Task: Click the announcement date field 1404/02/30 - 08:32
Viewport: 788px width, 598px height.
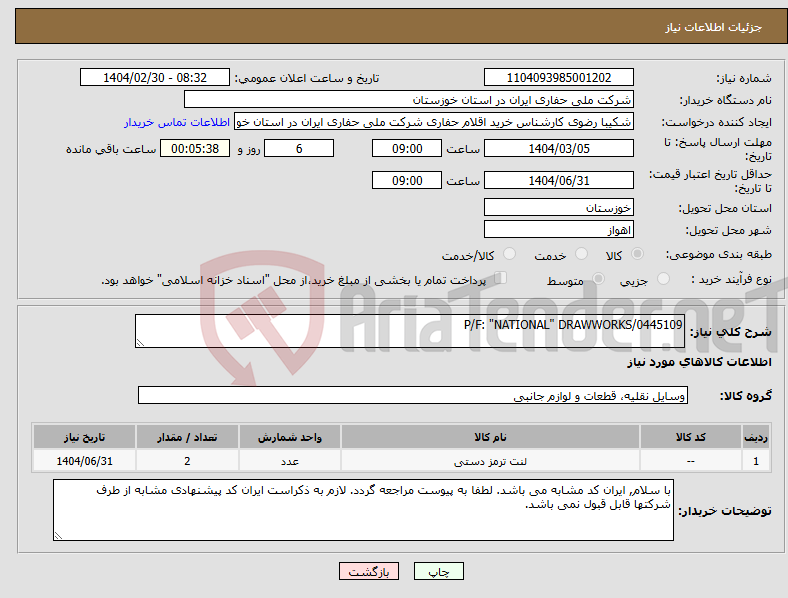Action: pyautogui.click(x=155, y=78)
